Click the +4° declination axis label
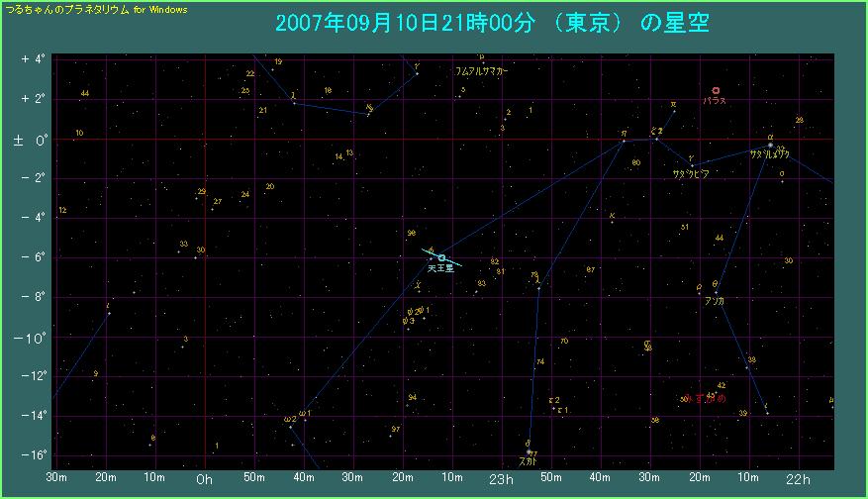This screenshot has height=499, width=868. [x=33, y=59]
